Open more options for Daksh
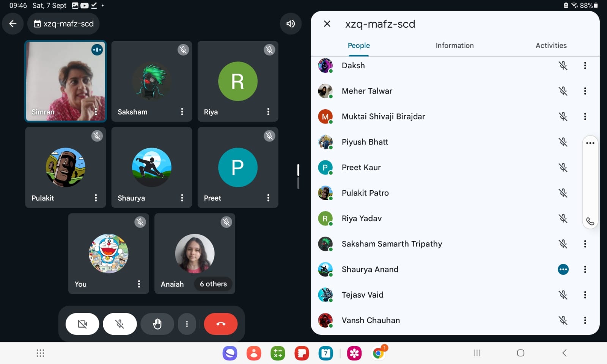The width and height of the screenshot is (607, 364). tap(585, 66)
